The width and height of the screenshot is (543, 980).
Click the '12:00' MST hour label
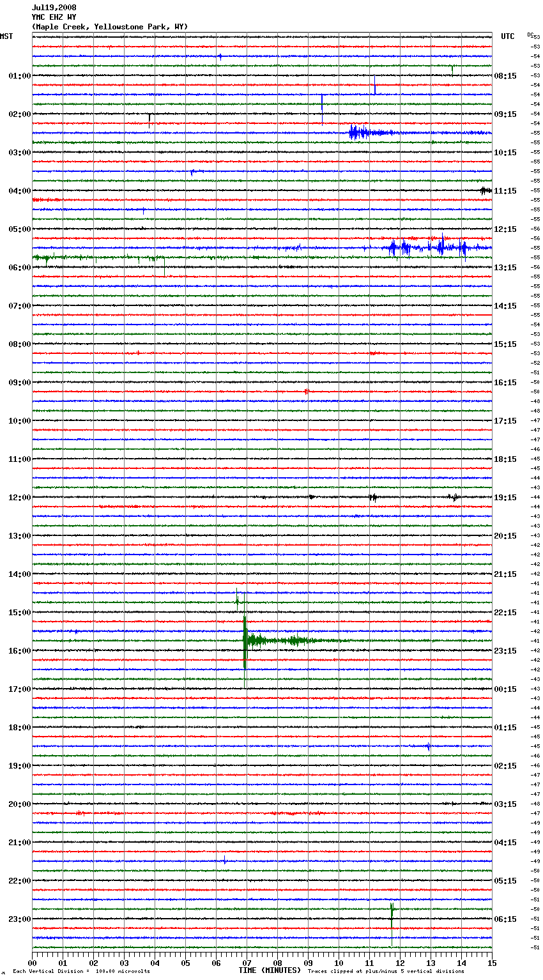coord(19,498)
